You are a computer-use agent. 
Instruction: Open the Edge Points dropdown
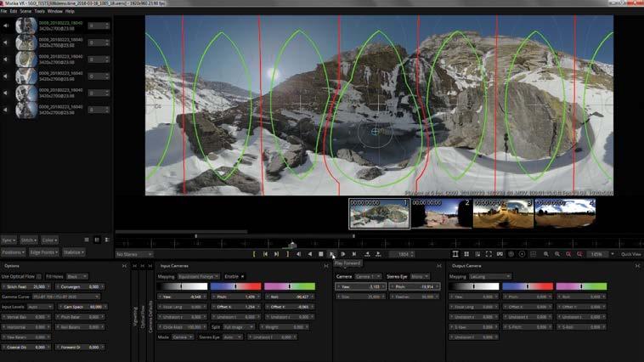click(x=44, y=252)
